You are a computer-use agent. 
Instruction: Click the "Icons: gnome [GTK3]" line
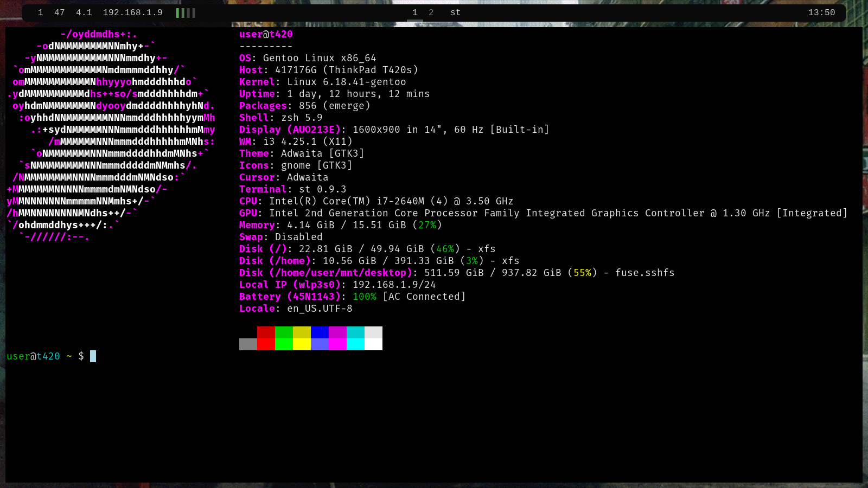tap(296, 165)
